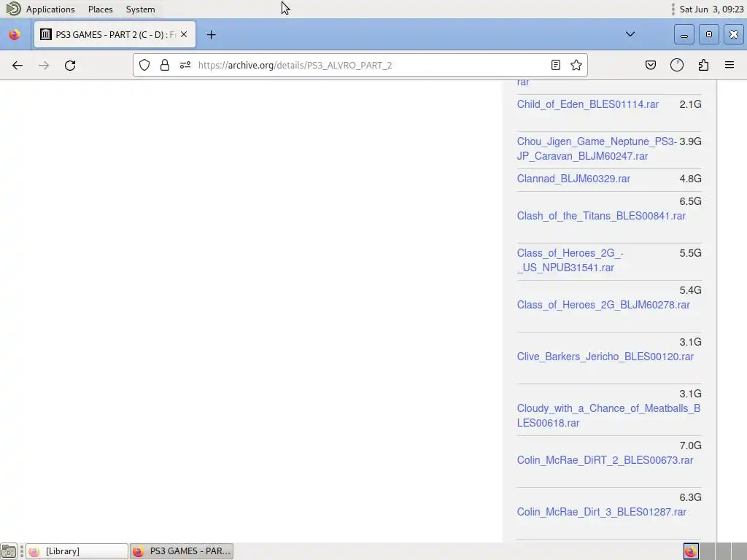Open Clannad_BLJM60329.rar link
This screenshot has height=560, width=747.
[573, 179]
